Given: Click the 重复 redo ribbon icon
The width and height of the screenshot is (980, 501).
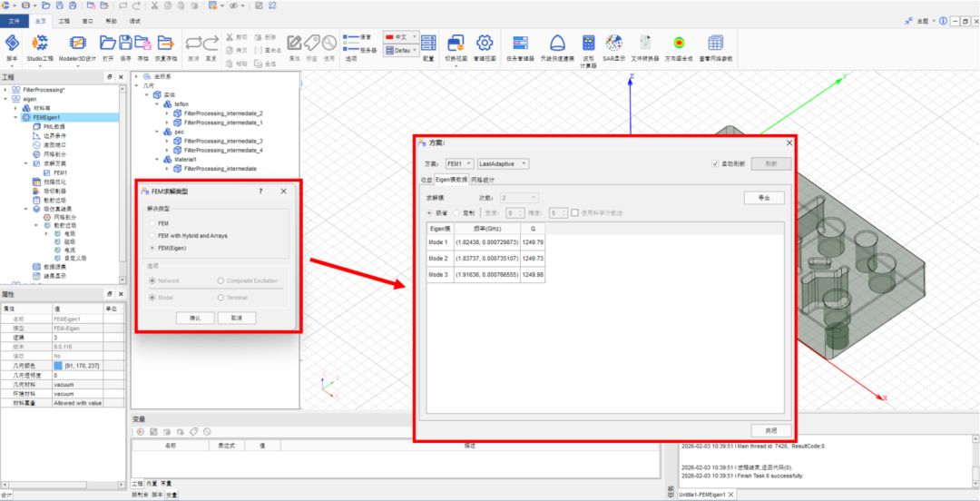Looking at the screenshot, I should pos(211,43).
